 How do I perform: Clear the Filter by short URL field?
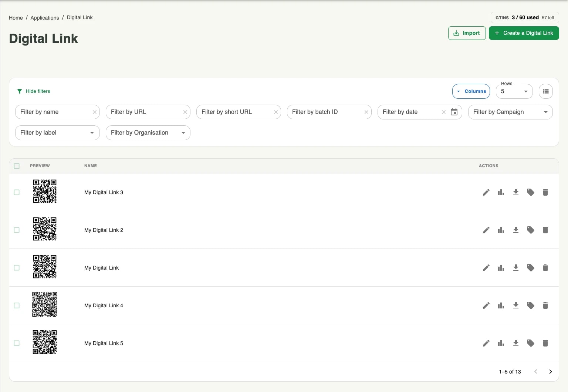tap(276, 112)
